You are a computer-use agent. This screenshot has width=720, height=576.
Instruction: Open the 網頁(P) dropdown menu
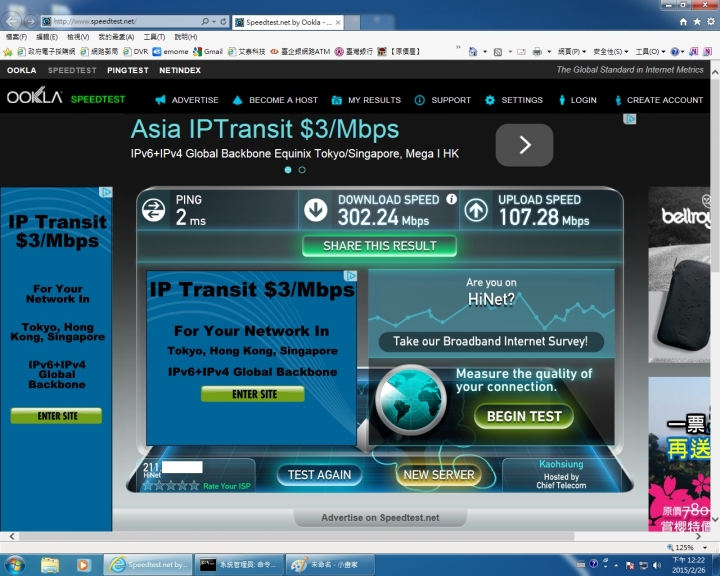[x=572, y=52]
